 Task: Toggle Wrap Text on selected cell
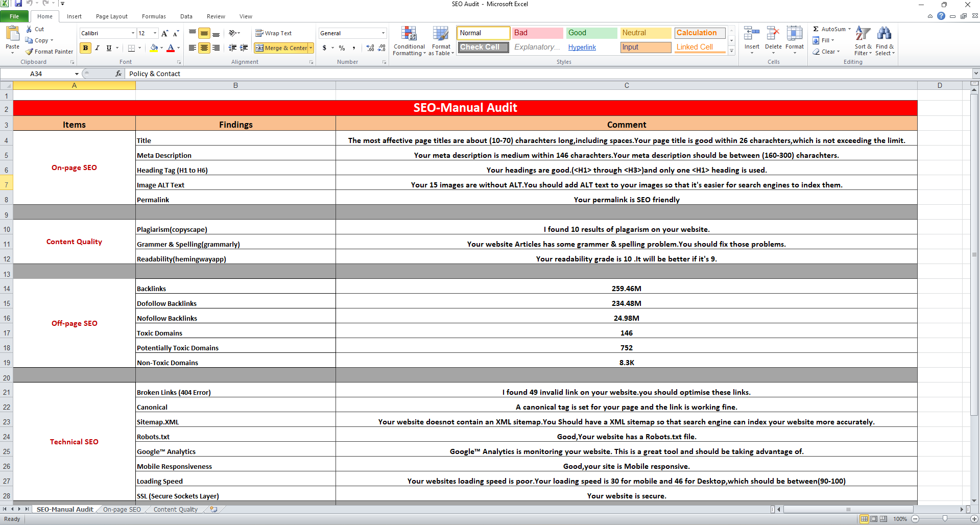click(x=273, y=33)
